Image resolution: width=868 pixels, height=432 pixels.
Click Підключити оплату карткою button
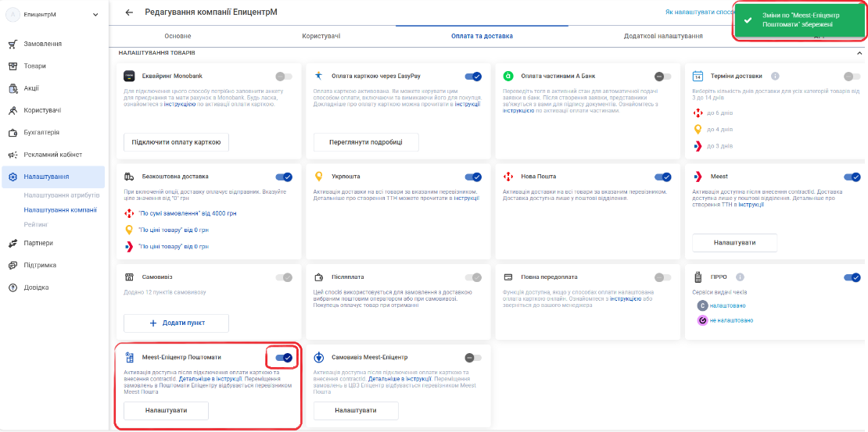pyautogui.click(x=176, y=142)
